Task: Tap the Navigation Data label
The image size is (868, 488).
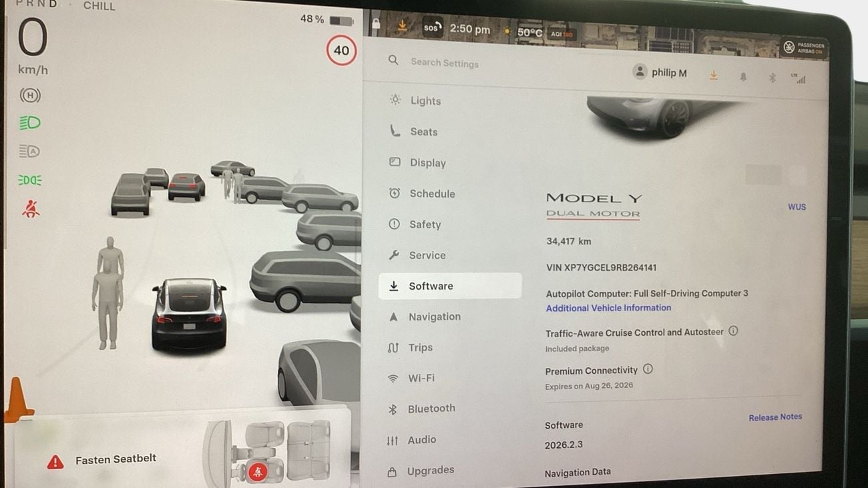Action: point(578,472)
